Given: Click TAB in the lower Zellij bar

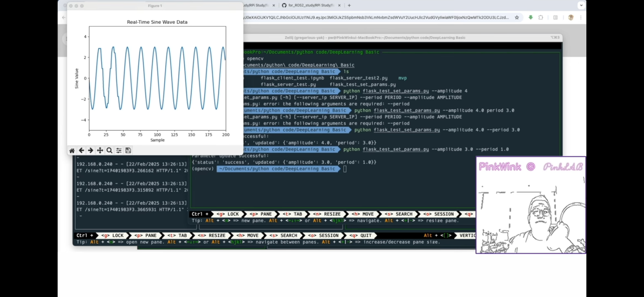Looking at the screenshot, I should (x=177, y=235).
